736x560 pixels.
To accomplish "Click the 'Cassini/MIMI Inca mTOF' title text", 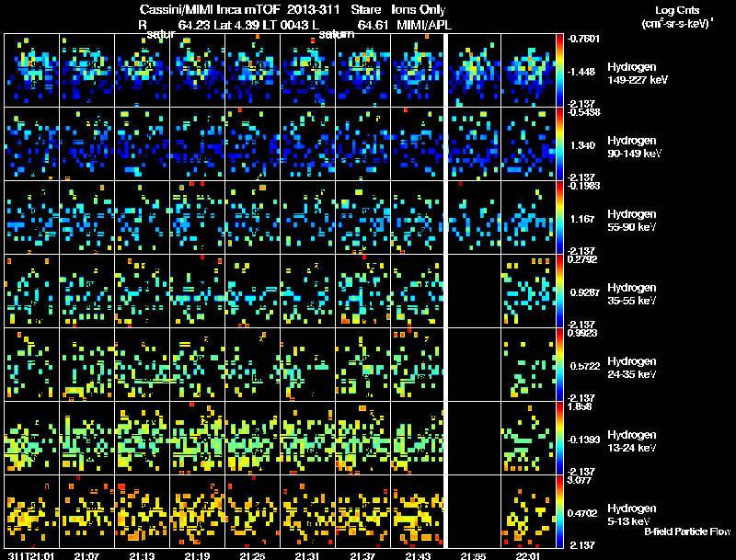I will coord(210,10).
